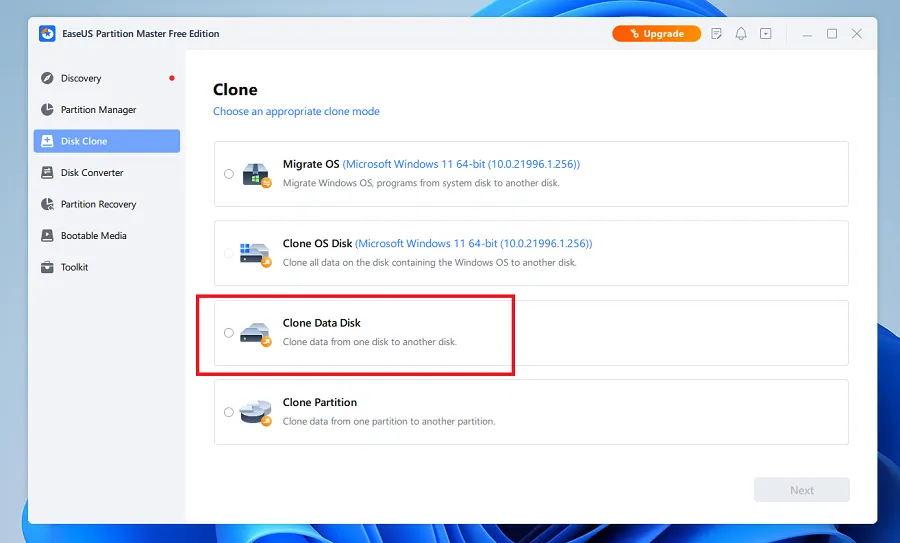This screenshot has width=900, height=543.
Task: Click the Clone Data Disk drive icon
Action: tap(255, 333)
